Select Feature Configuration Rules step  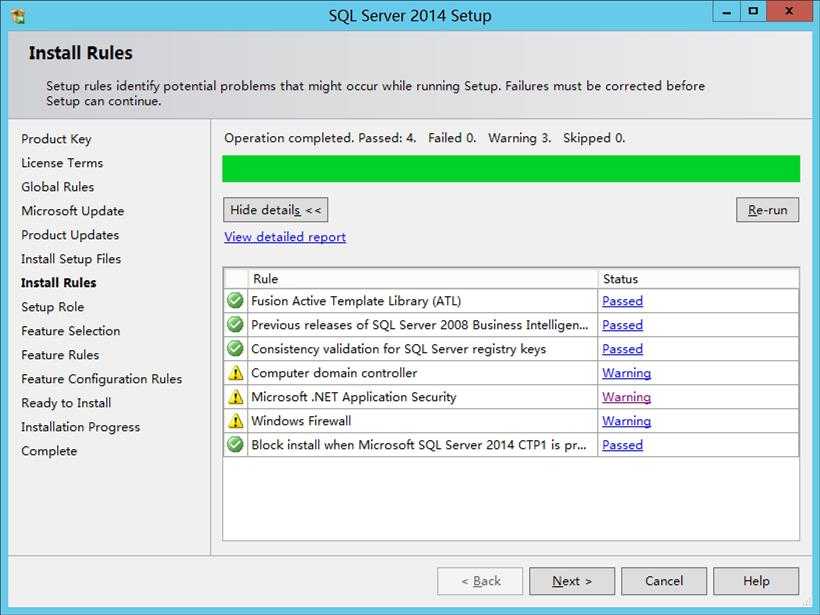tap(102, 379)
